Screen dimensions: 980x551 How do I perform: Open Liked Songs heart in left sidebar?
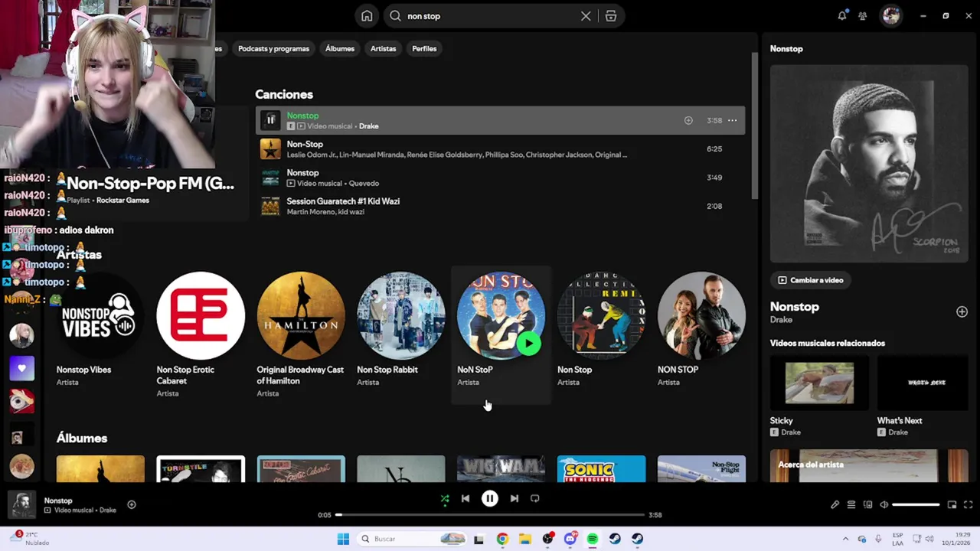[x=21, y=368]
